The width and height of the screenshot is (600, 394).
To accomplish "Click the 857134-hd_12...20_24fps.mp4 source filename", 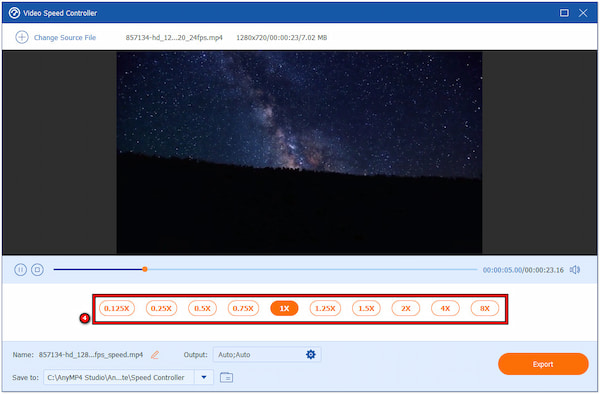I will click(x=174, y=37).
